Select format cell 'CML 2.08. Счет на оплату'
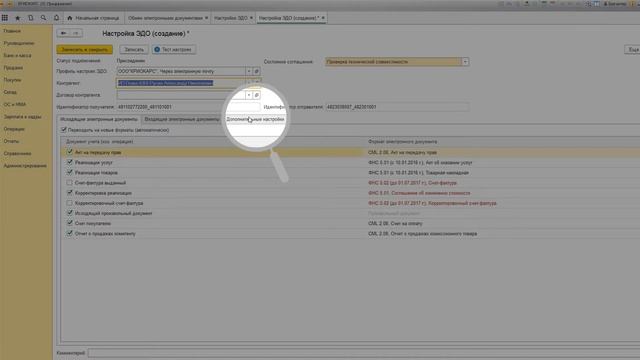 point(395,224)
